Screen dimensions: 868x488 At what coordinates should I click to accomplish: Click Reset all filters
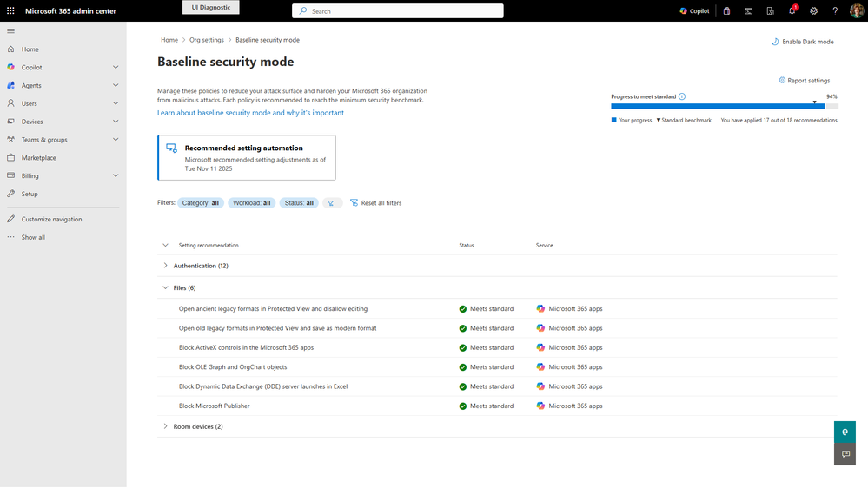point(376,203)
